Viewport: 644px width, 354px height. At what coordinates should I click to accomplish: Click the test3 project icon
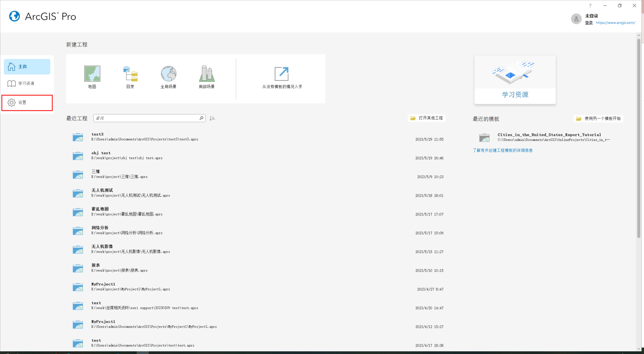(x=78, y=137)
